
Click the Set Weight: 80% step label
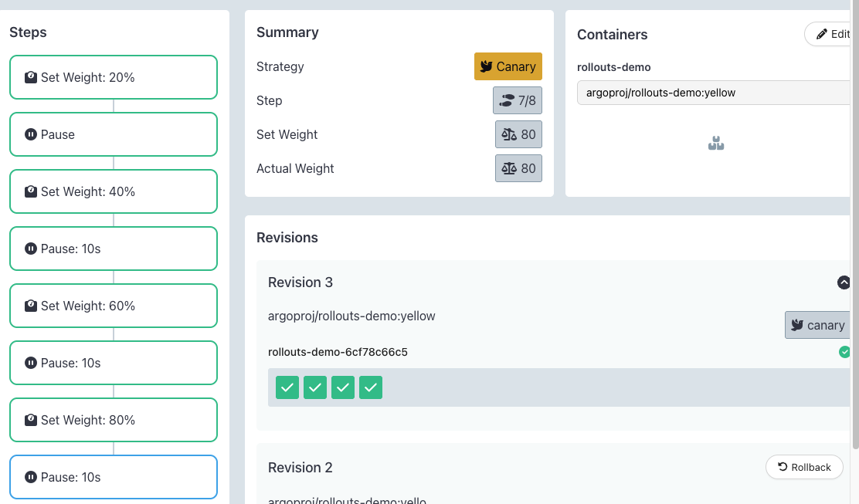click(x=87, y=420)
